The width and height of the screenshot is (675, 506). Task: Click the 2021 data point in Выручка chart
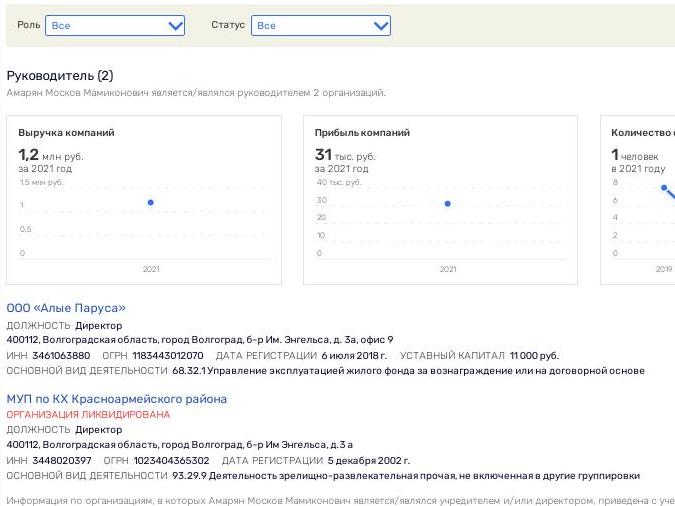click(151, 202)
